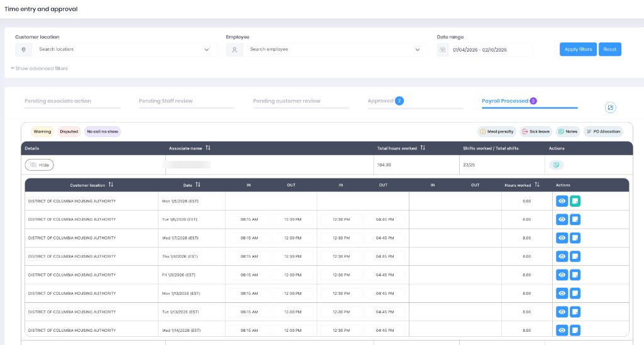Click the 184.00 total hours value
644x345 pixels.
click(x=384, y=165)
